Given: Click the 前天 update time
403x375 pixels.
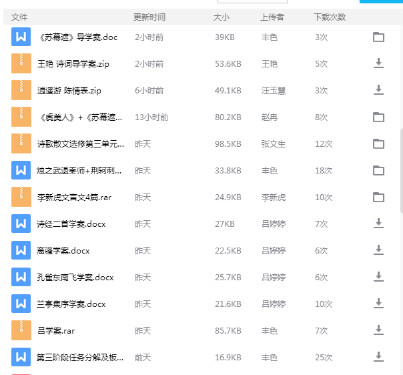Looking at the screenshot, I should 143,357.
